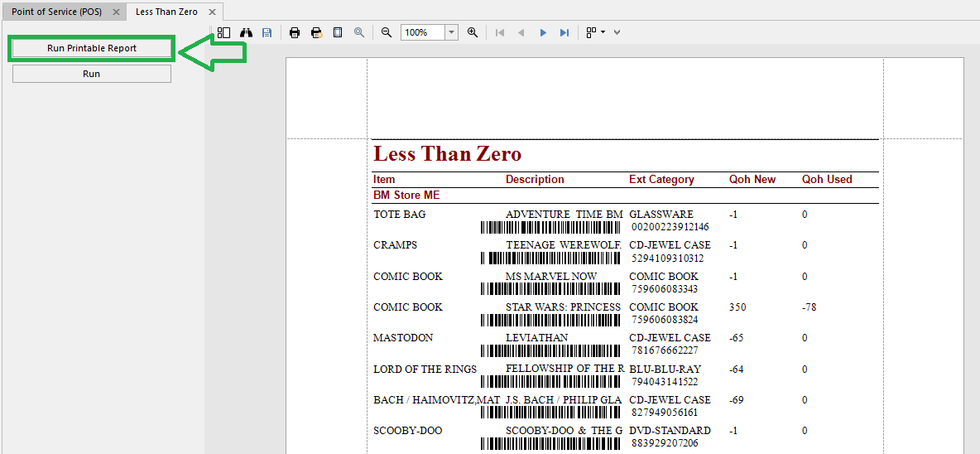Click the plain printer icon for printing
This screenshot has height=454, width=980.
(295, 32)
